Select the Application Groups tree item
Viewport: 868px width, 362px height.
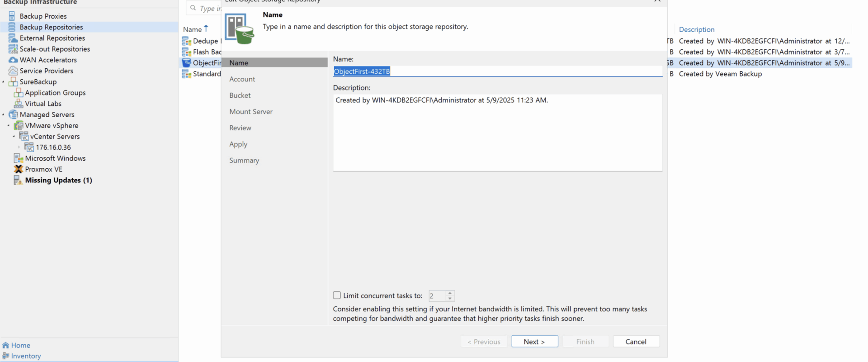click(55, 93)
